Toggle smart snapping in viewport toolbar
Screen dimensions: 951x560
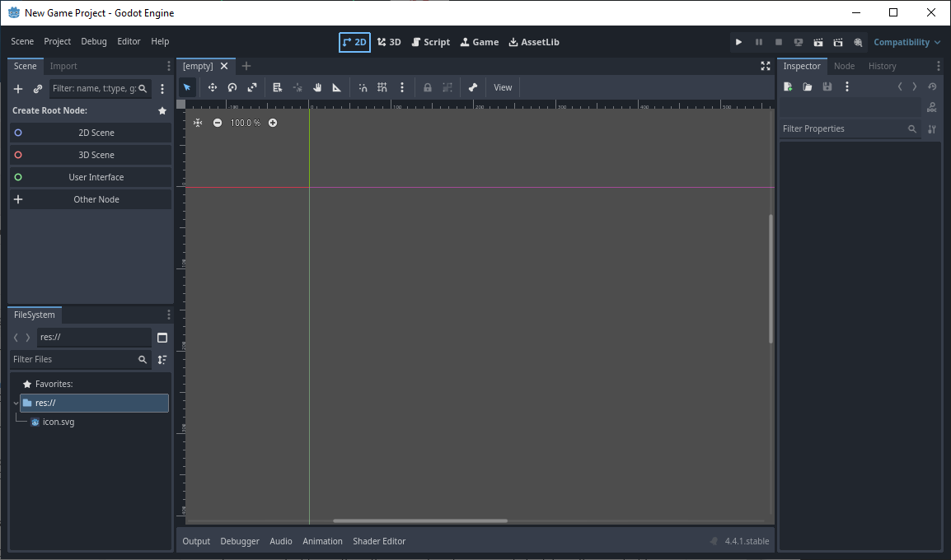point(363,87)
